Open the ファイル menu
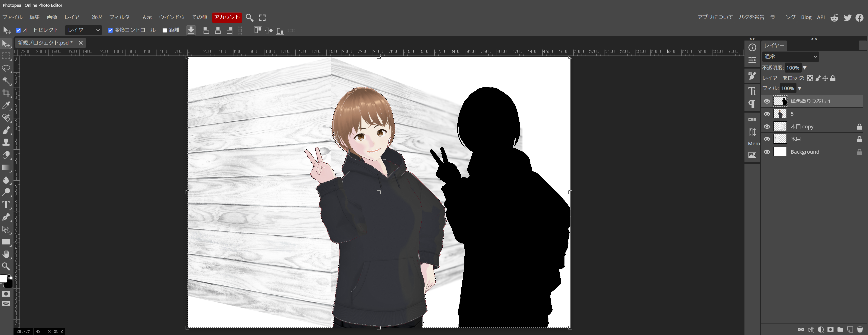This screenshot has height=335, width=868. pyautogui.click(x=12, y=17)
